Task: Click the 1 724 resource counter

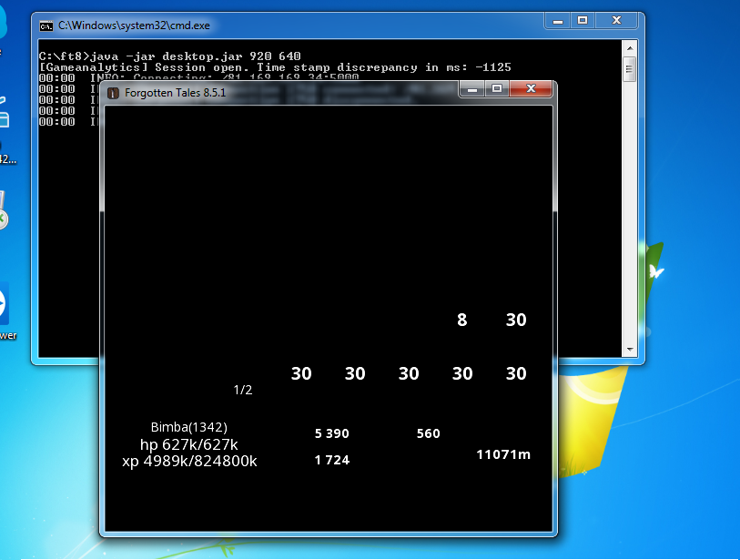Action: [331, 460]
